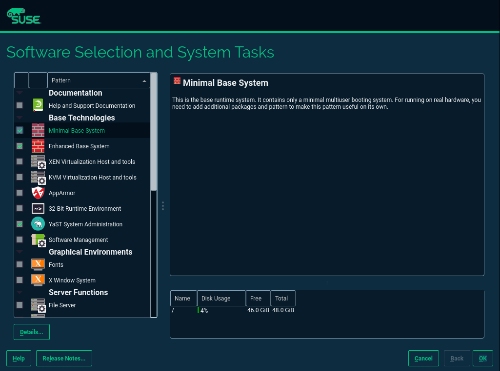Collapse the Server Functions group

pyautogui.click(x=20, y=292)
